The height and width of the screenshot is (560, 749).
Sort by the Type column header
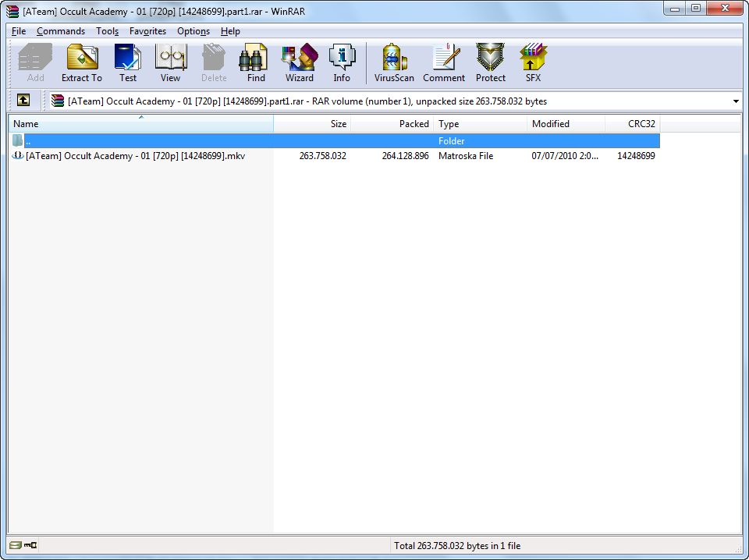480,124
